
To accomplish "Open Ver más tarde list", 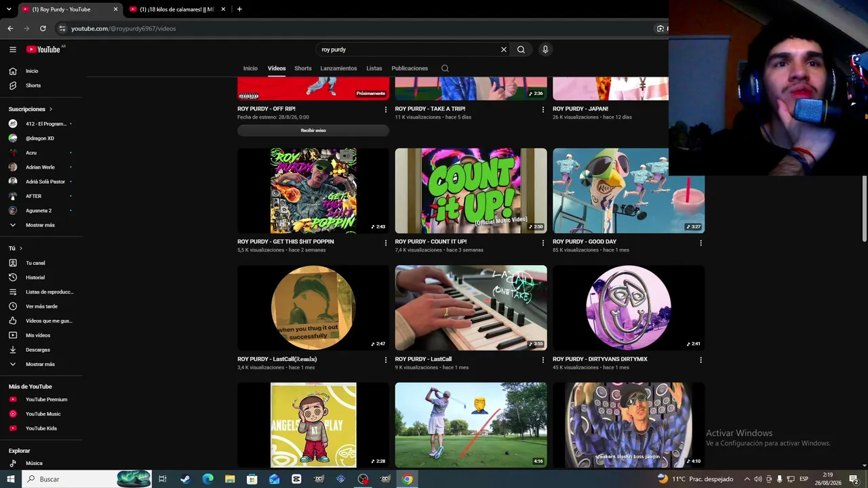I will point(41,306).
